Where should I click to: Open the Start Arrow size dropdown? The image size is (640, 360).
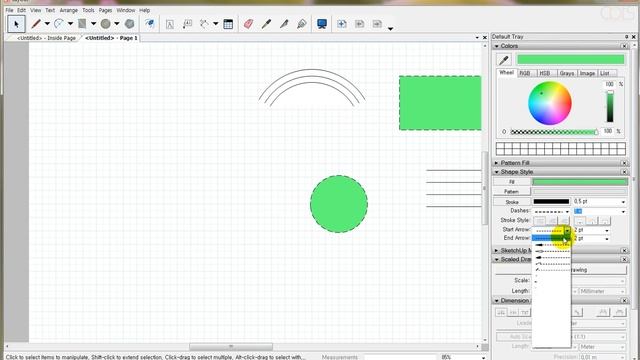point(607,231)
